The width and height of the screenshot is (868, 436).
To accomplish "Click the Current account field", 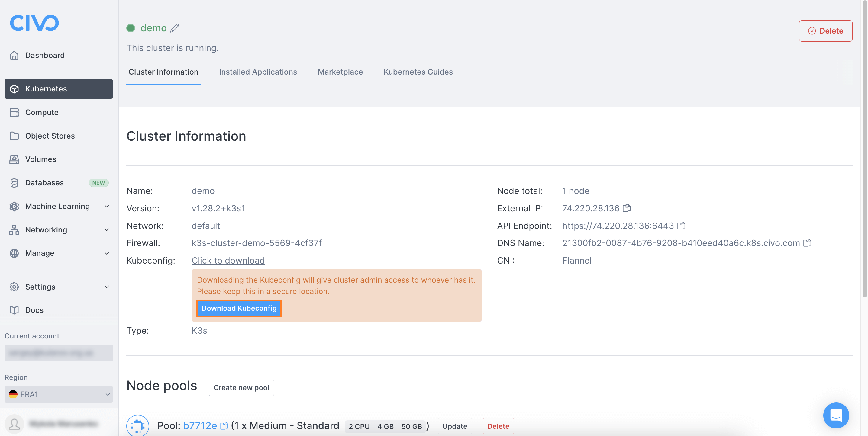I will [58, 353].
